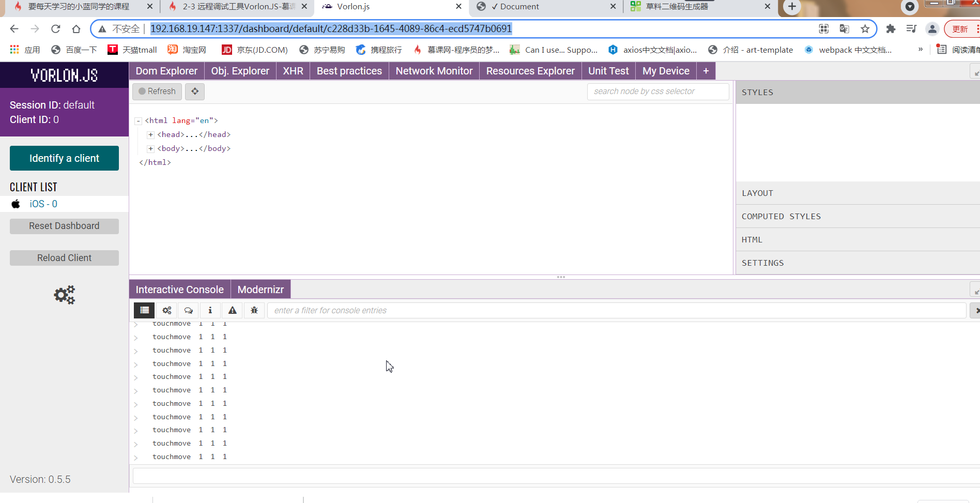Switch to the Unit Test tab
This screenshot has height=503, width=980.
608,71
